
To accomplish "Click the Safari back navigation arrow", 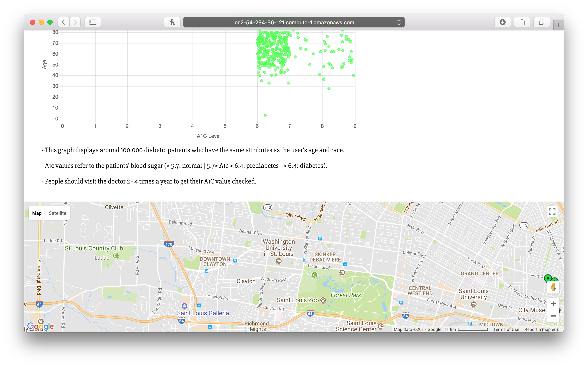I will click(x=63, y=22).
